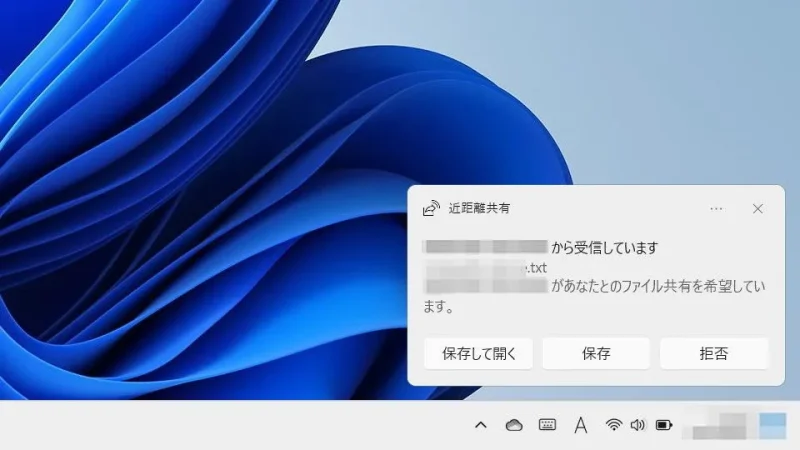The width and height of the screenshot is (800, 450).
Task: Click the Nearby Sharing icon in the notification header
Action: click(431, 209)
